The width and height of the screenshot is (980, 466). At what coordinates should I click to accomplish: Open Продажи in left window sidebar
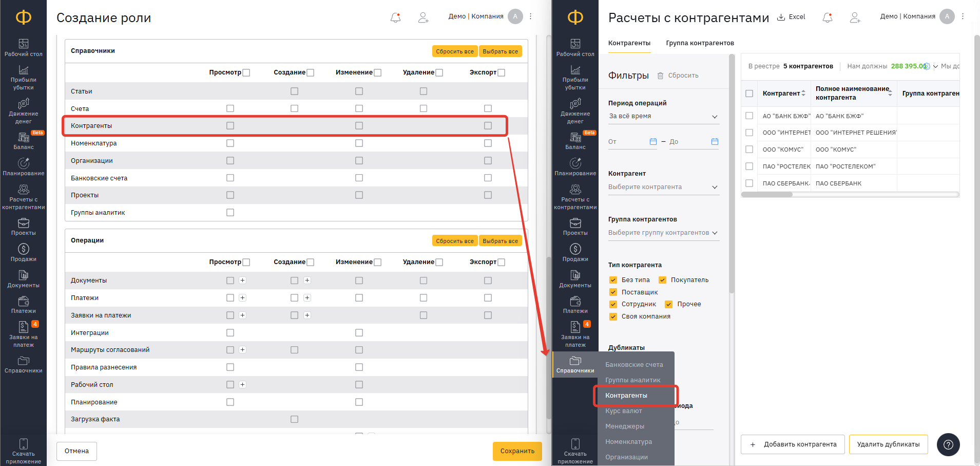click(x=24, y=253)
